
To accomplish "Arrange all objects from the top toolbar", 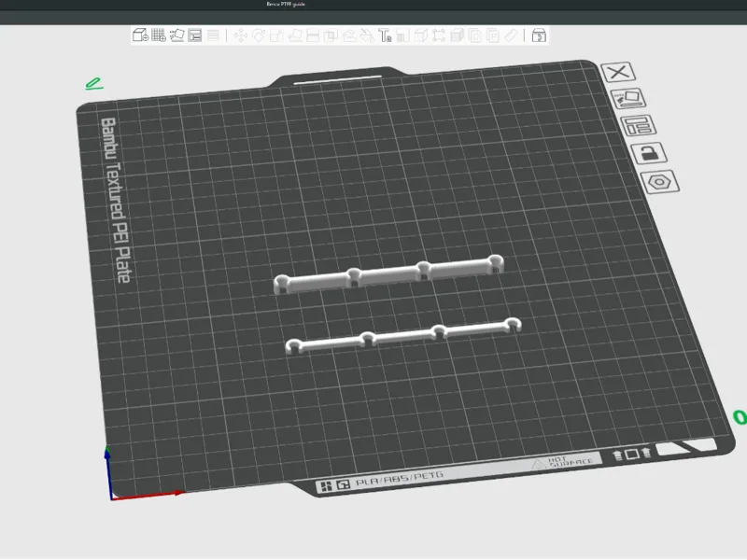I will (x=195, y=35).
